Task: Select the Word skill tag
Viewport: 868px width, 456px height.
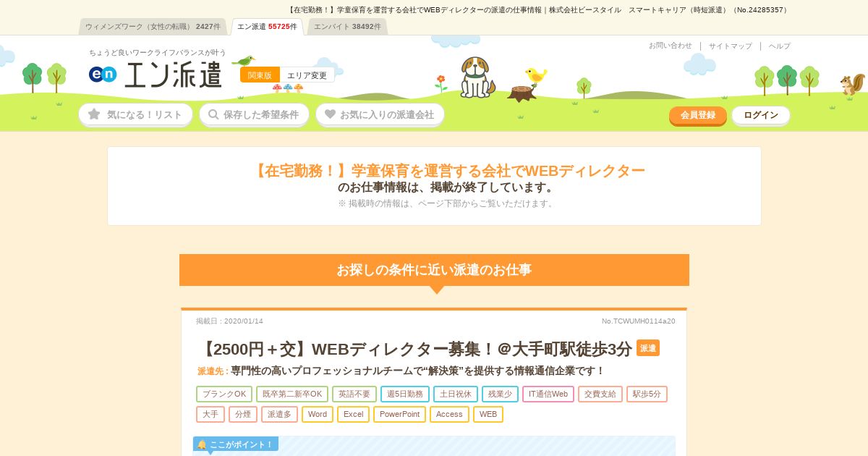Action: coord(318,415)
